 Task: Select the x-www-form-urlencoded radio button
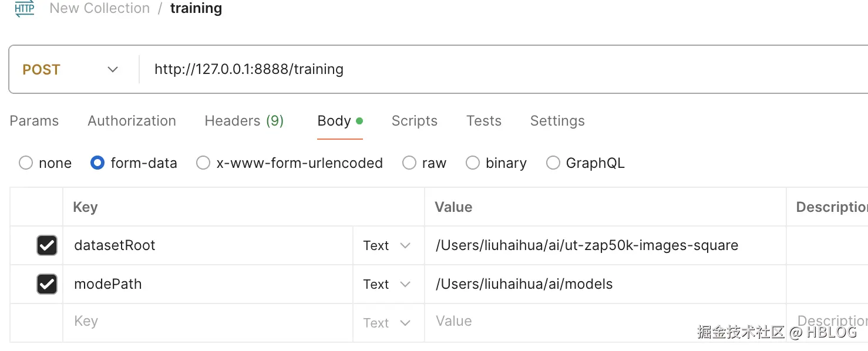click(x=203, y=163)
